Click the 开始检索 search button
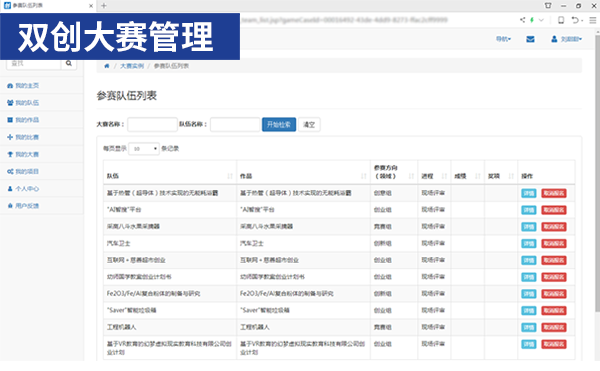The height and width of the screenshot is (371, 600). coord(279,124)
